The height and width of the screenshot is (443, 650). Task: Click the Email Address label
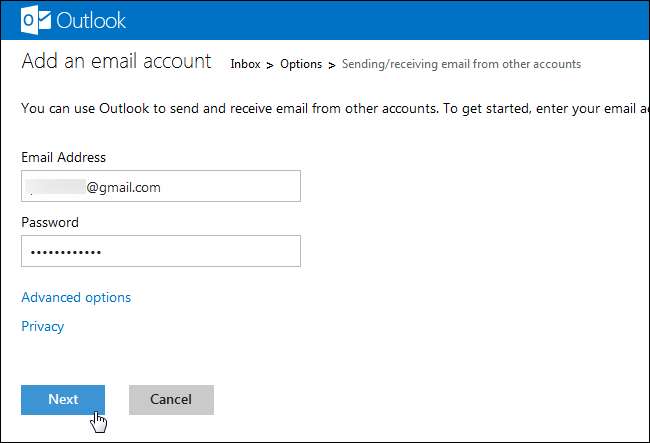point(63,157)
